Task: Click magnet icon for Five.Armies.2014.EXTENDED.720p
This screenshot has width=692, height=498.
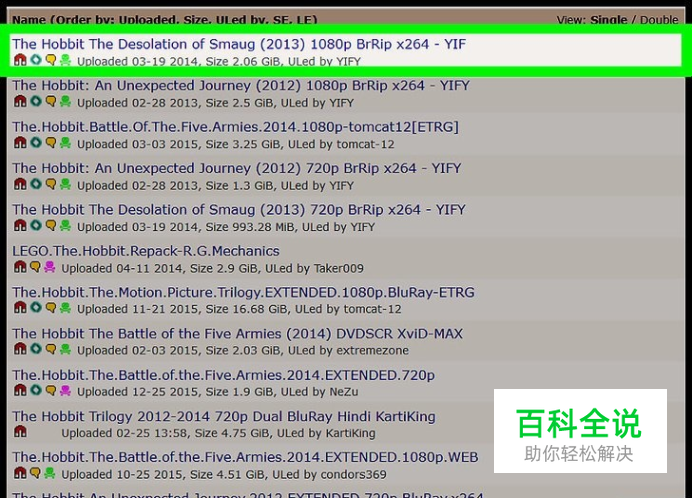Action: [x=20, y=390]
